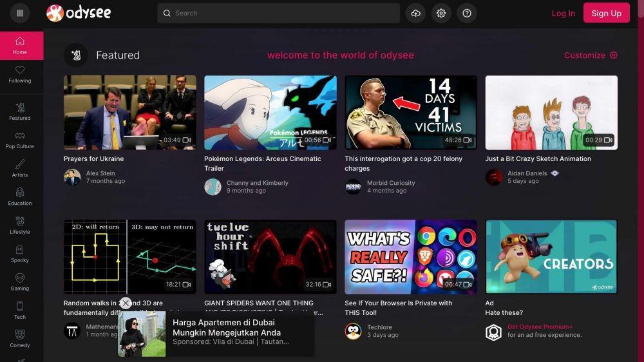Toggle the sidebar menu icon
The width and height of the screenshot is (644, 362).
(x=20, y=13)
